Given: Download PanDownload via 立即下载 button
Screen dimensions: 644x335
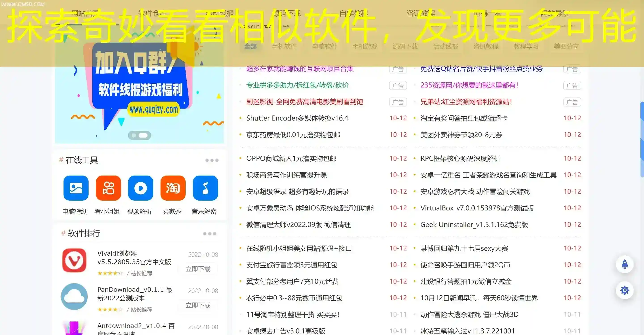Looking at the screenshot, I should click(198, 305).
